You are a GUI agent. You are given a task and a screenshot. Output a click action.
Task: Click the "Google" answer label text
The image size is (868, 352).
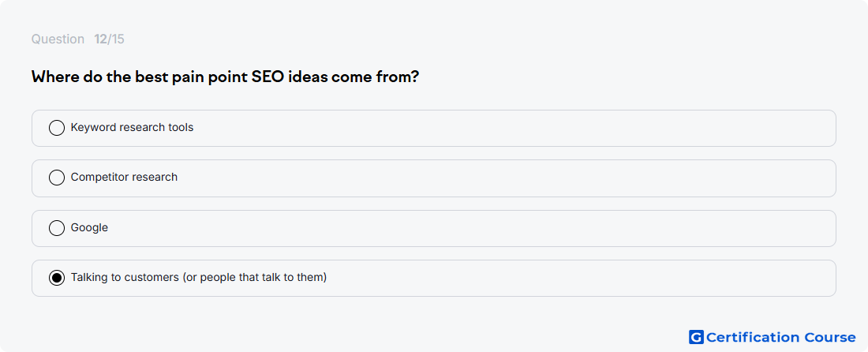pos(89,227)
